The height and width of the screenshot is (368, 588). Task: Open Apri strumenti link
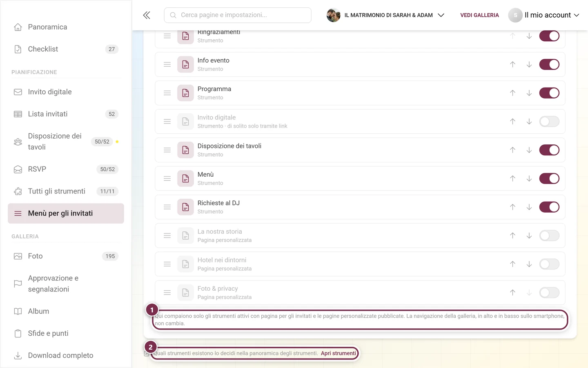[338, 353]
